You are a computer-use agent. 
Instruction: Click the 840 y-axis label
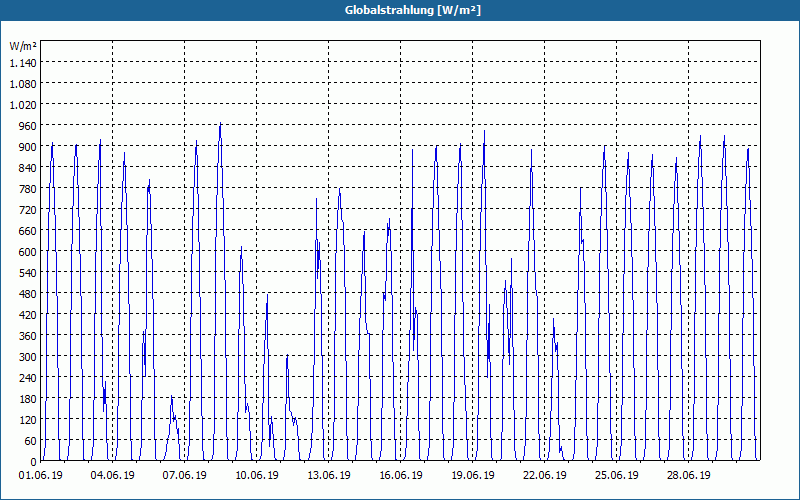click(28, 167)
